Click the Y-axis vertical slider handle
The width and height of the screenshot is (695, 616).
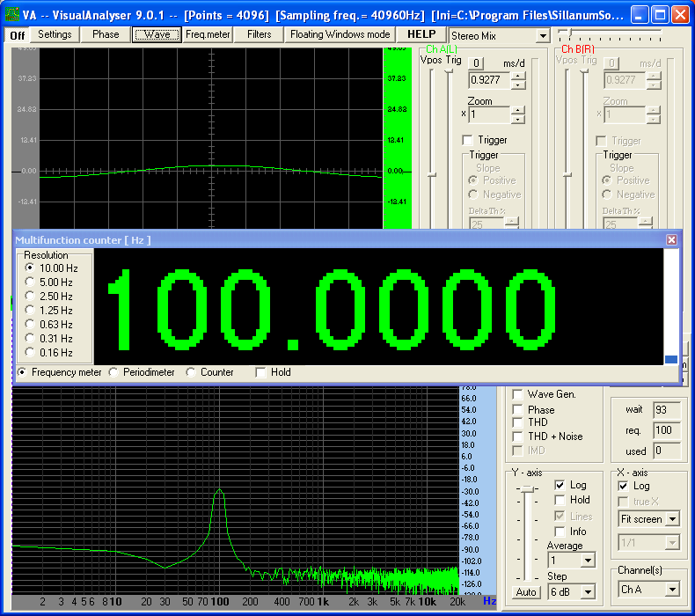pyautogui.click(x=526, y=488)
